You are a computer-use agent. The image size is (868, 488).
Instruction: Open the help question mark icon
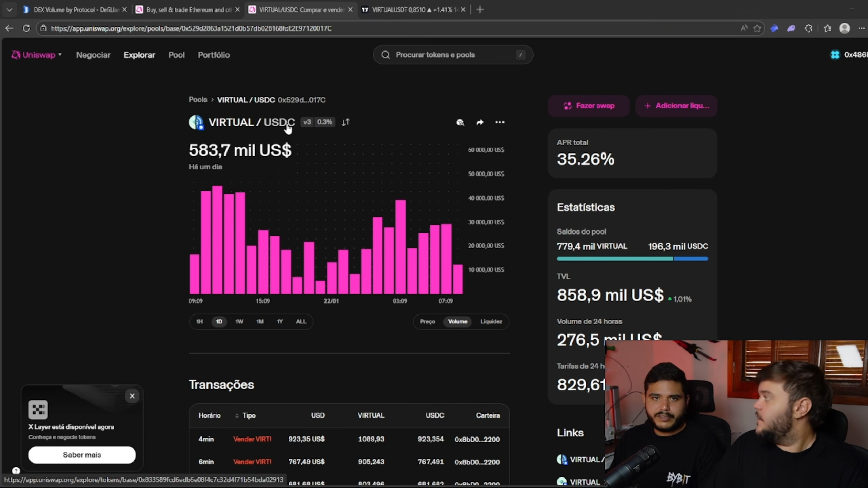tap(16, 471)
